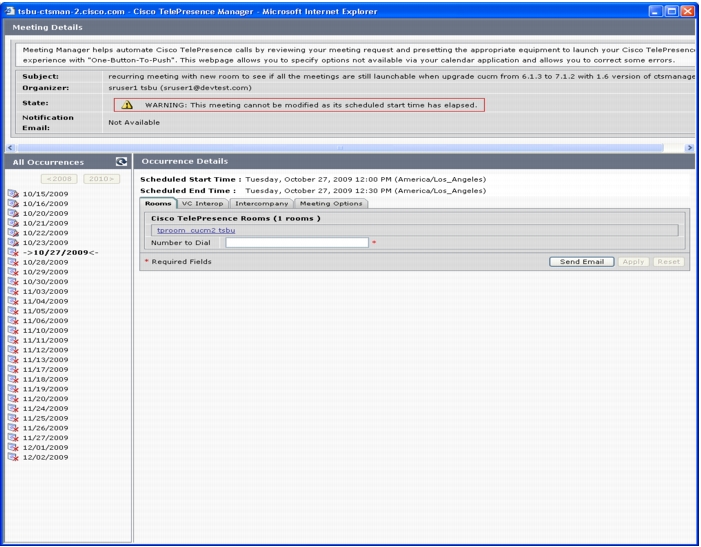Viewport: 701px width, 547px height.
Task: Minimize the Internet Explorer window
Action: pyautogui.click(x=655, y=11)
